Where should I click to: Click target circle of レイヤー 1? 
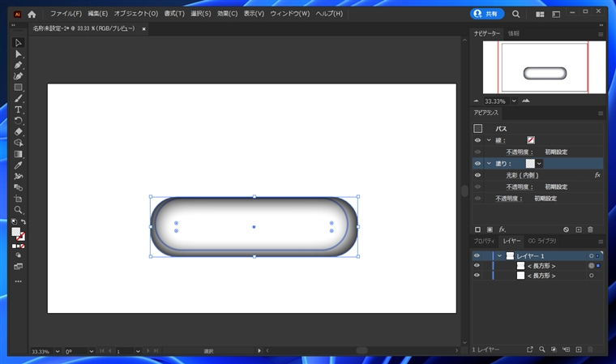pyautogui.click(x=591, y=256)
